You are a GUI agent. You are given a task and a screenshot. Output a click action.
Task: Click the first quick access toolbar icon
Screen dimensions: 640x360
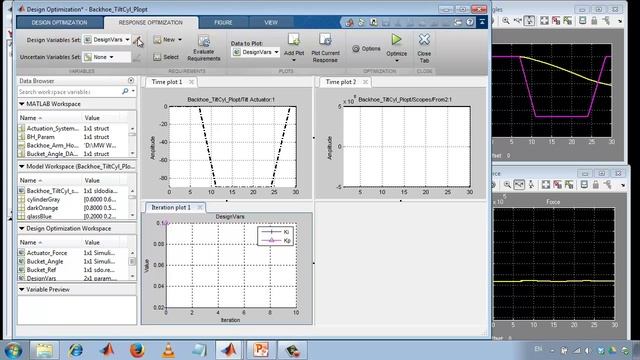pos(349,22)
